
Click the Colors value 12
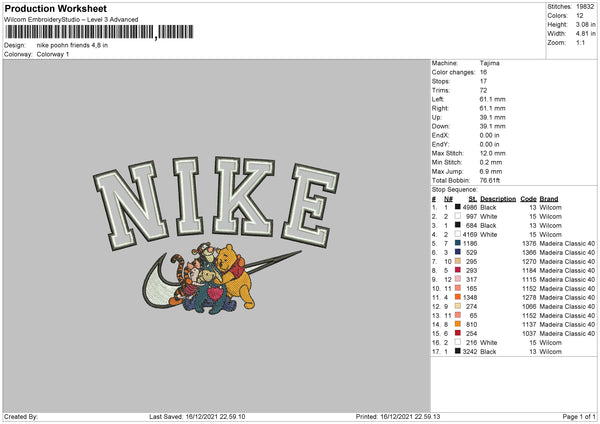[x=580, y=16]
